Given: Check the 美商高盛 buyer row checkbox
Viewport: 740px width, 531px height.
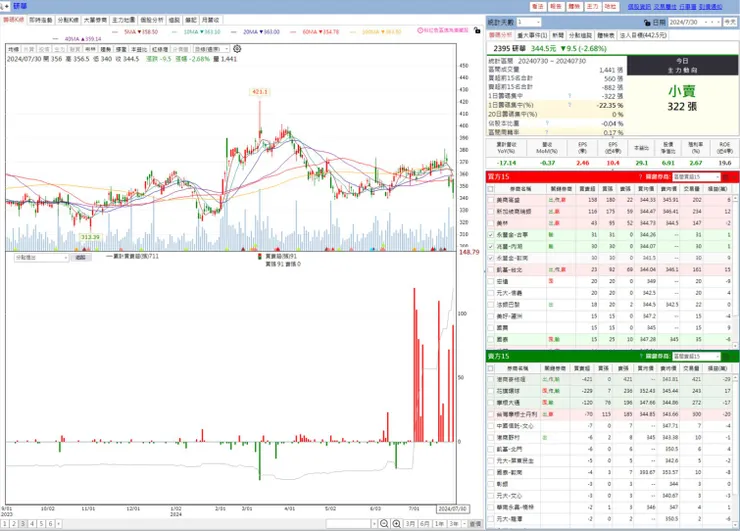Looking at the screenshot, I should tap(491, 200).
